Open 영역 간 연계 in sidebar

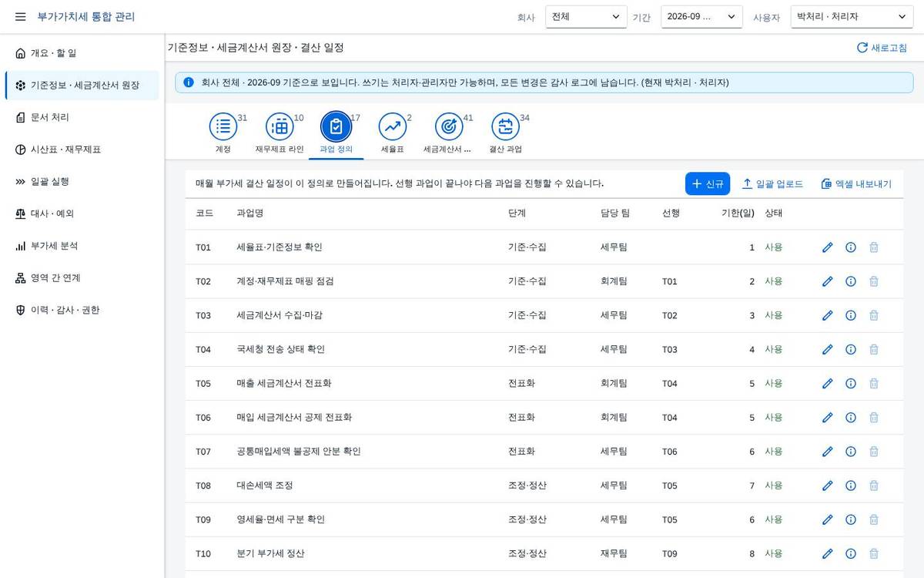coord(82,278)
